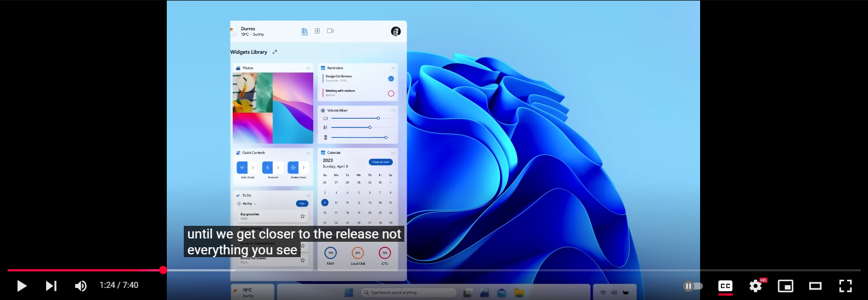Adjust the third Volume Mixer slider
Viewport: 868px width, 300px height.
click(x=386, y=137)
